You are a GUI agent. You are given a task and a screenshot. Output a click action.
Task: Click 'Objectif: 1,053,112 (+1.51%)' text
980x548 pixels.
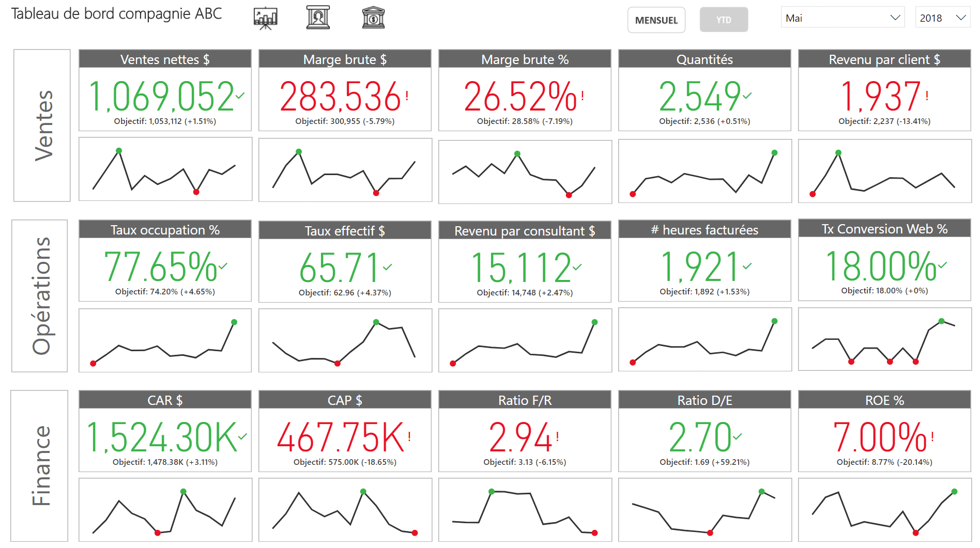pyautogui.click(x=165, y=121)
